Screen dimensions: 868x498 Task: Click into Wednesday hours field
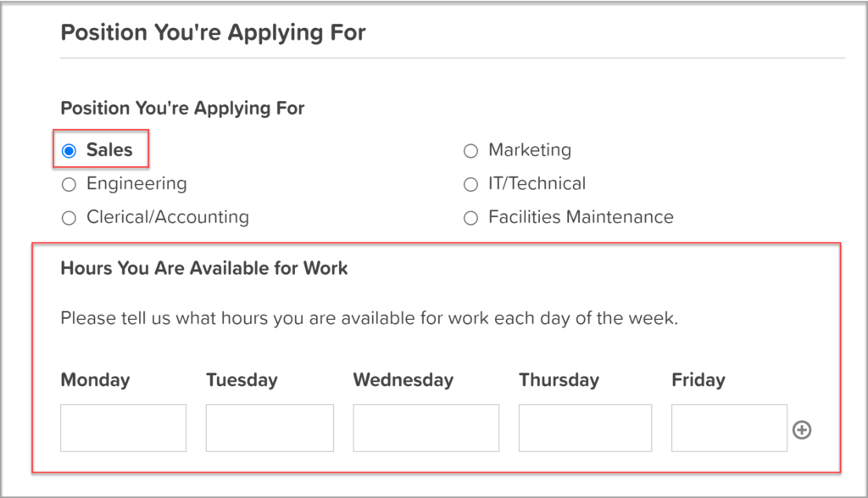(426, 428)
